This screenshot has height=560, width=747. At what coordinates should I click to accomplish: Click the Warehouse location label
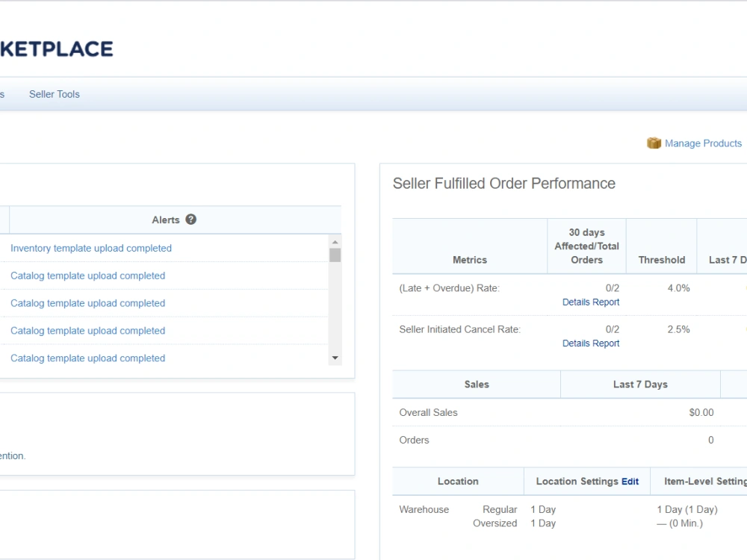(424, 509)
